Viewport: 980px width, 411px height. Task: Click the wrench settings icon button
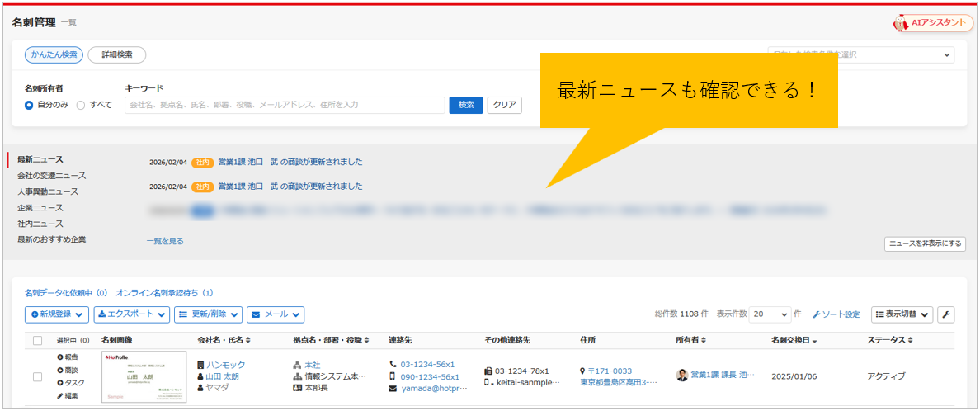(x=946, y=314)
